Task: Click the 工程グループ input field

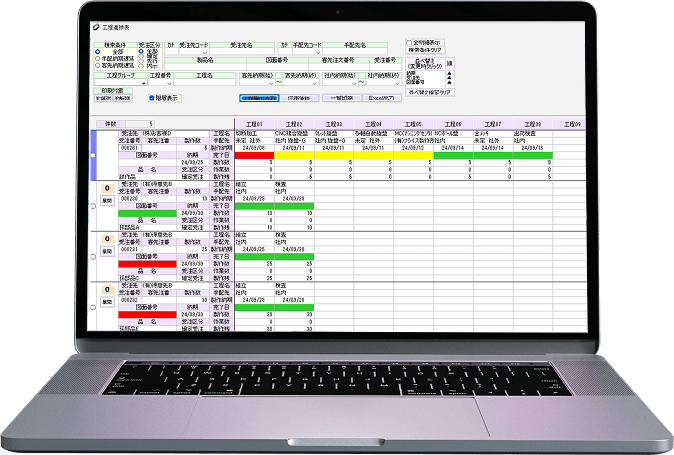Action: (120, 83)
